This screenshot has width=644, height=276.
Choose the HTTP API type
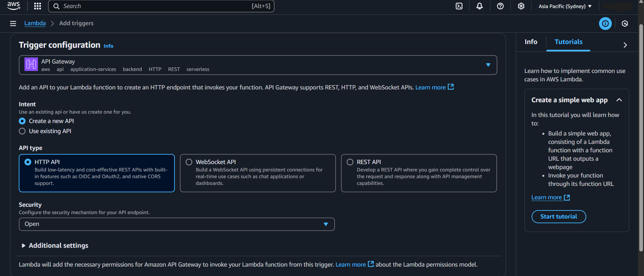tap(97, 173)
